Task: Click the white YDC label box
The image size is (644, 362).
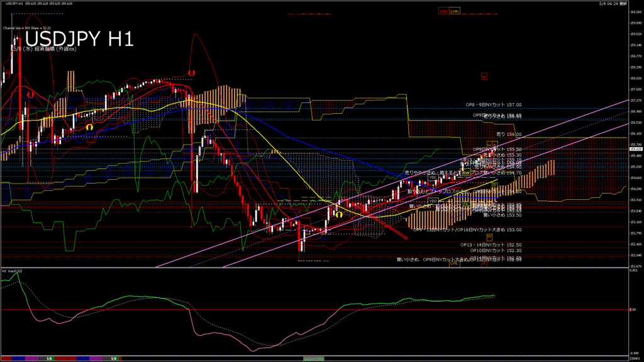Action: [433, 177]
